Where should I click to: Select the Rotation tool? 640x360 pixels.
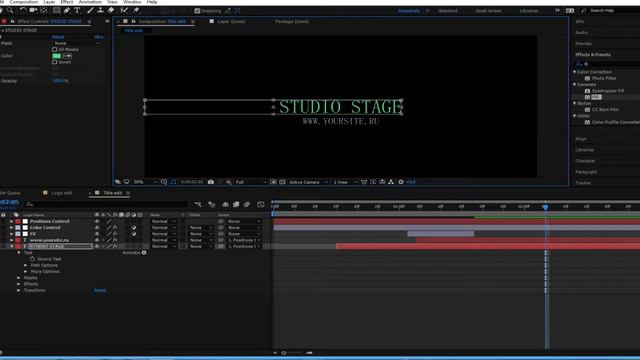23,10
